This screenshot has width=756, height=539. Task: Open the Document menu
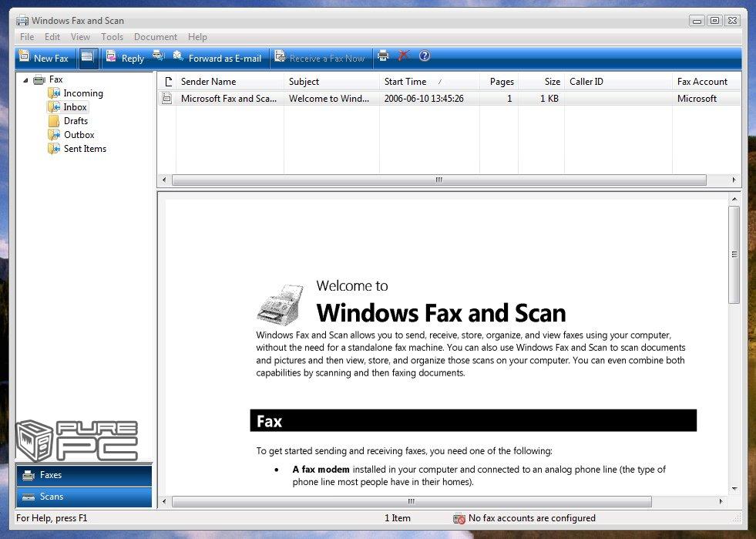coord(155,37)
